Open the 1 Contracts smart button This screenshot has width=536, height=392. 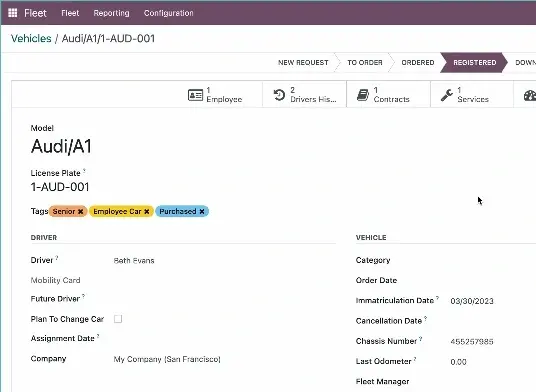(389, 95)
